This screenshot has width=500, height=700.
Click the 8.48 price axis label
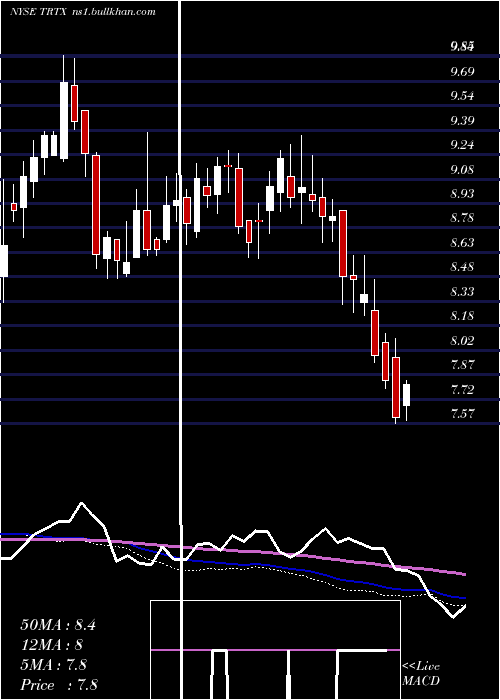click(463, 267)
